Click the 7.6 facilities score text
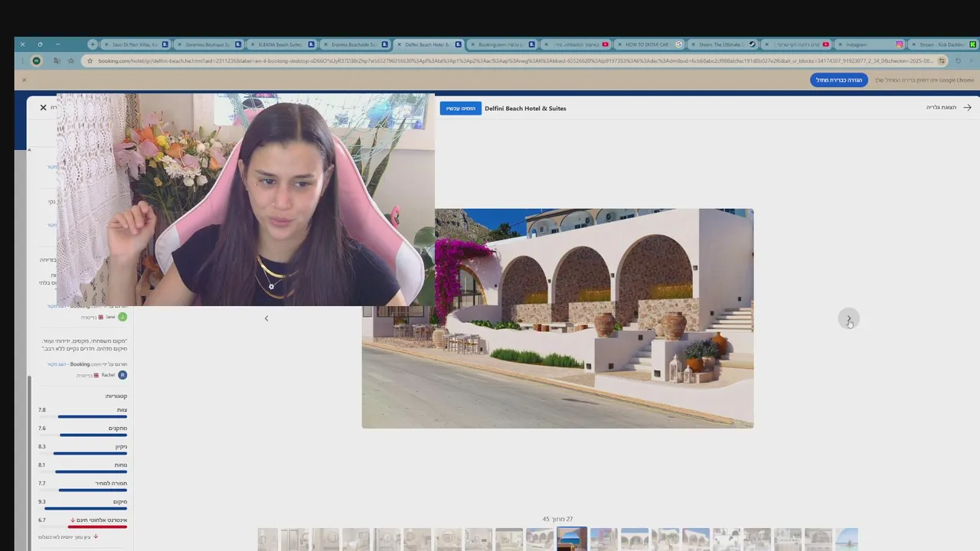Viewport: 980px width, 551px height. 42,428
